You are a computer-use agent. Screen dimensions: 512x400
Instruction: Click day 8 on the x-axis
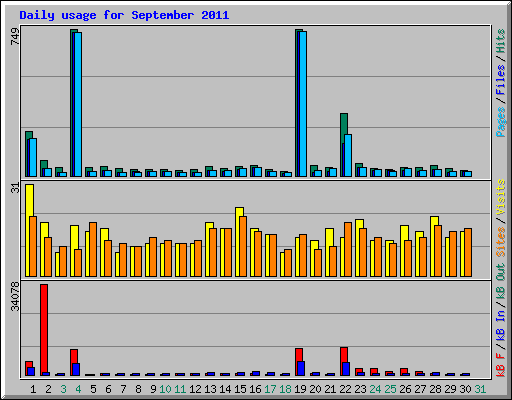[x=138, y=389]
